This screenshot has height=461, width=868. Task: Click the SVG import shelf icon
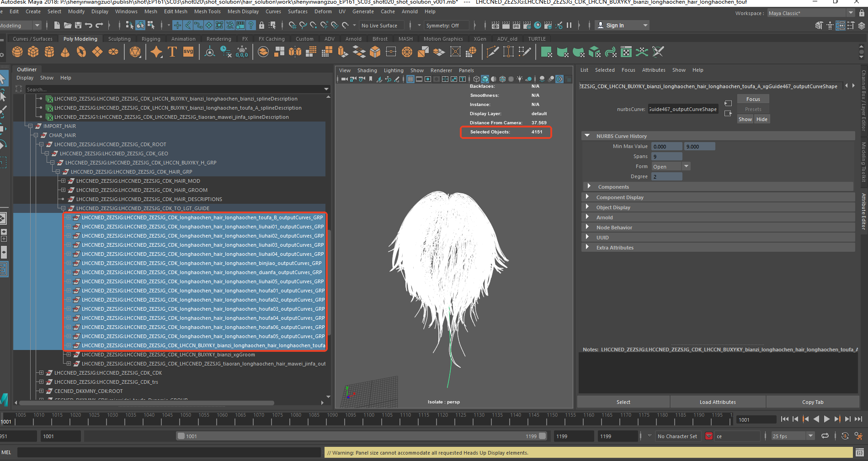[188, 52]
